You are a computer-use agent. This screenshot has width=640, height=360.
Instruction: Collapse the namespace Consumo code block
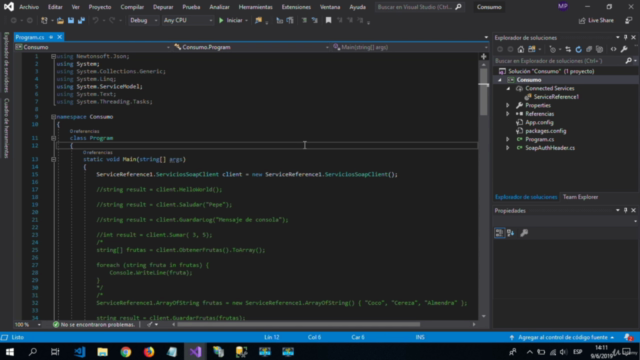pos(53,117)
